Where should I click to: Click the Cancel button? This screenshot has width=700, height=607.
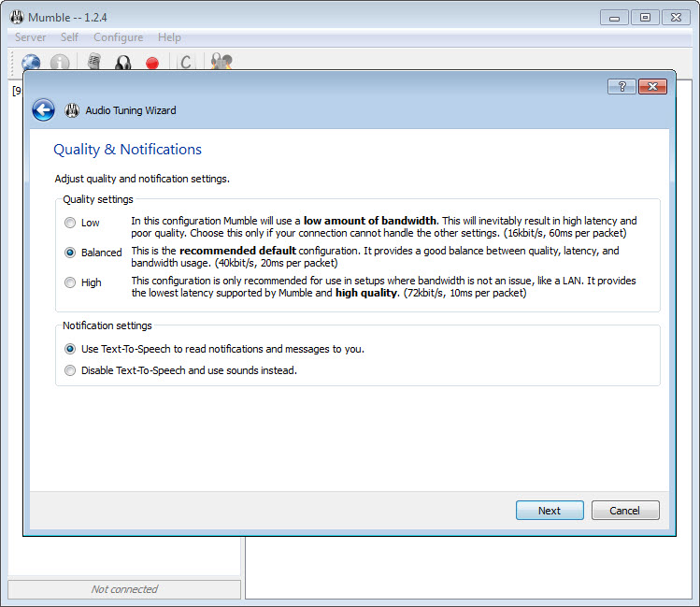tap(625, 510)
